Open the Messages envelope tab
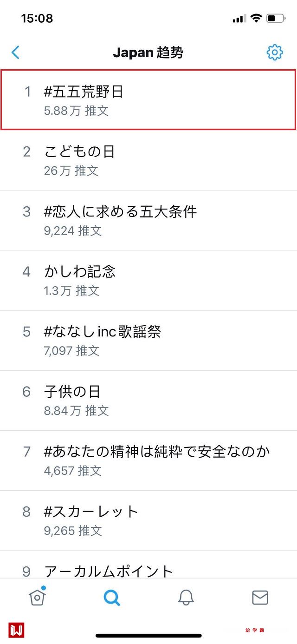 pos(260,598)
